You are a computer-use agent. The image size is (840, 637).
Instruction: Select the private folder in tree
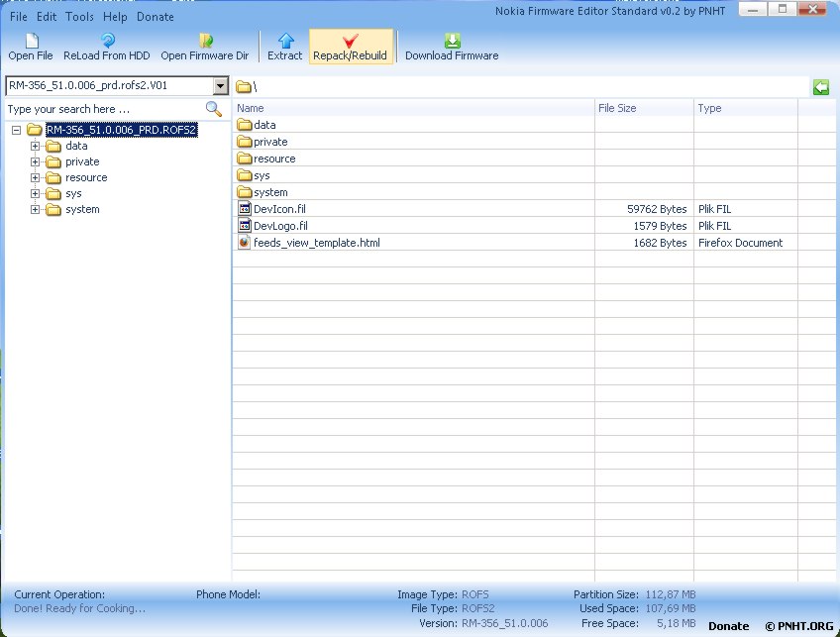pyautogui.click(x=82, y=161)
